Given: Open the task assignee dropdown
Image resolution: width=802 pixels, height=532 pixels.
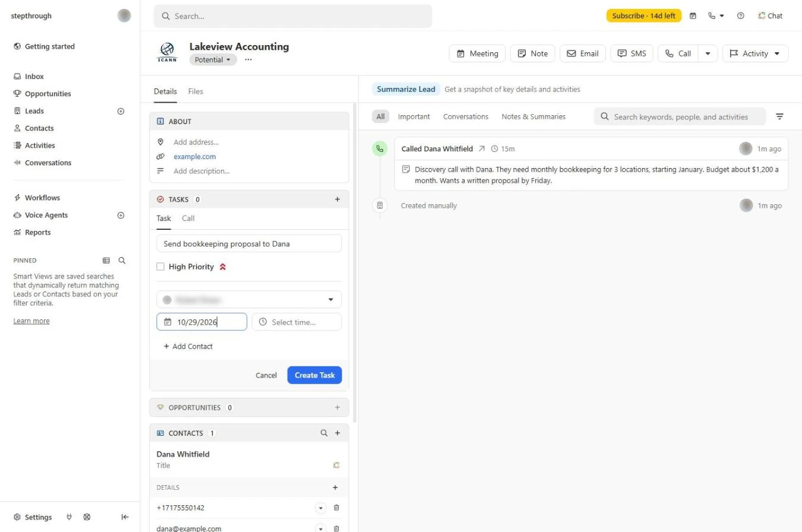Looking at the screenshot, I should tap(249, 300).
